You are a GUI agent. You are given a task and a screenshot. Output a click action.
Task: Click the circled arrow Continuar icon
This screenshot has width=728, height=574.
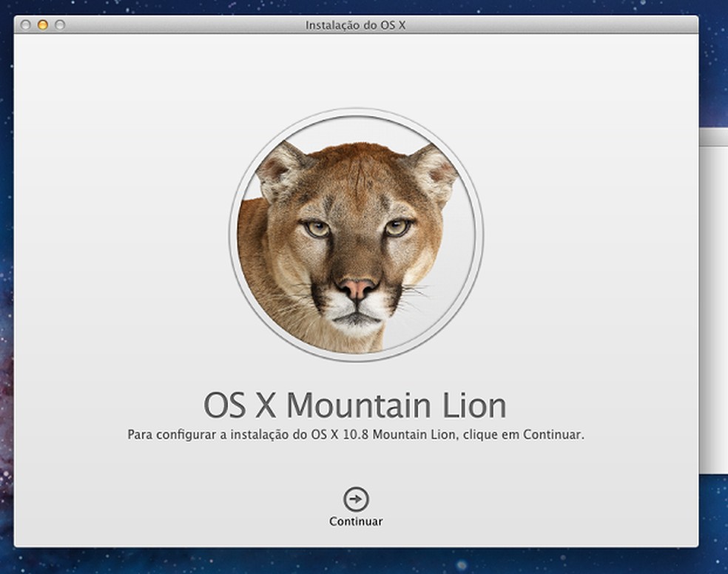click(356, 499)
